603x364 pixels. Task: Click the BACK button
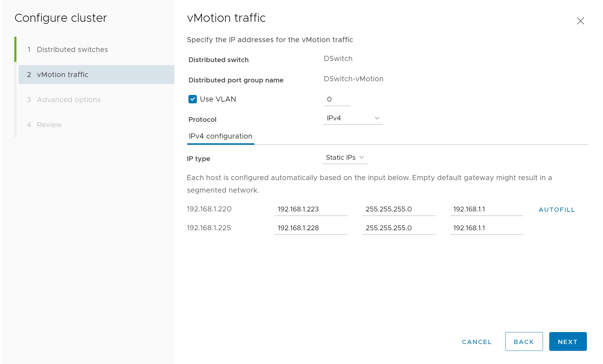coord(524,342)
